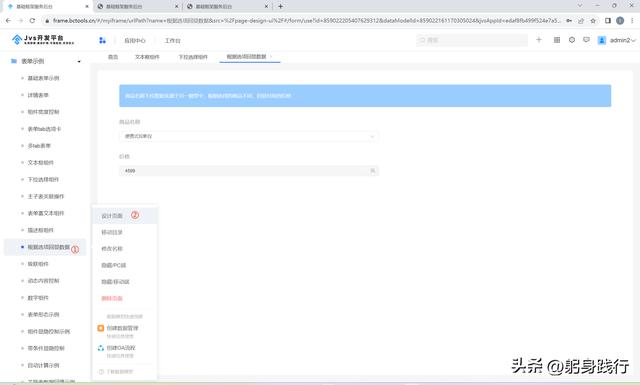640x385 pixels.
Task: Open 级联组件 in sidebar
Action: coord(38,264)
